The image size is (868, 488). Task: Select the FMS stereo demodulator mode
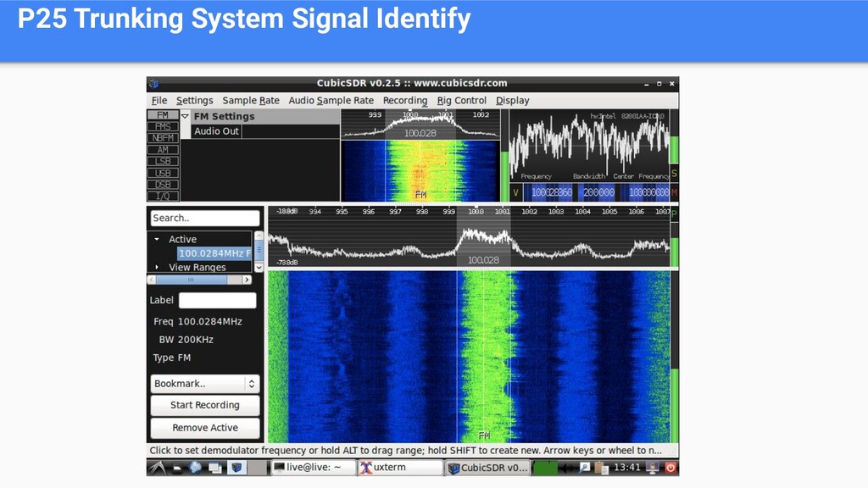pyautogui.click(x=163, y=127)
